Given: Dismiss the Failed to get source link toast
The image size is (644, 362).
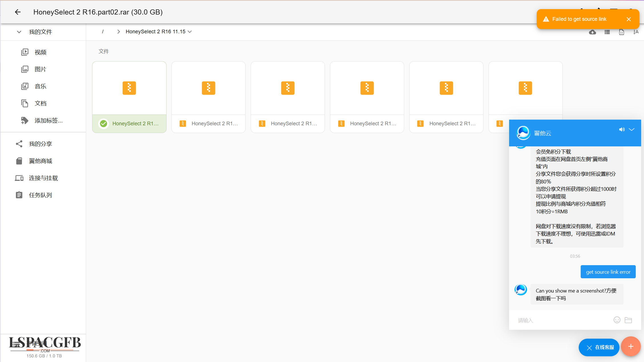Looking at the screenshot, I should [629, 19].
